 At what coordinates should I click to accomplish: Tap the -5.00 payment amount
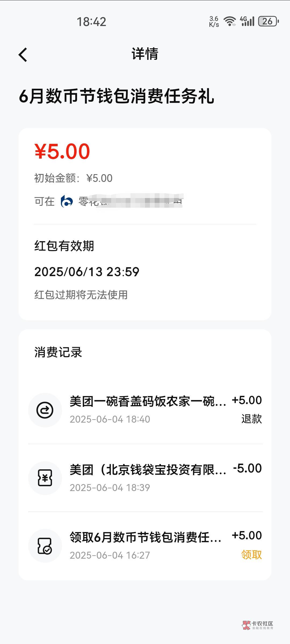[x=247, y=469]
